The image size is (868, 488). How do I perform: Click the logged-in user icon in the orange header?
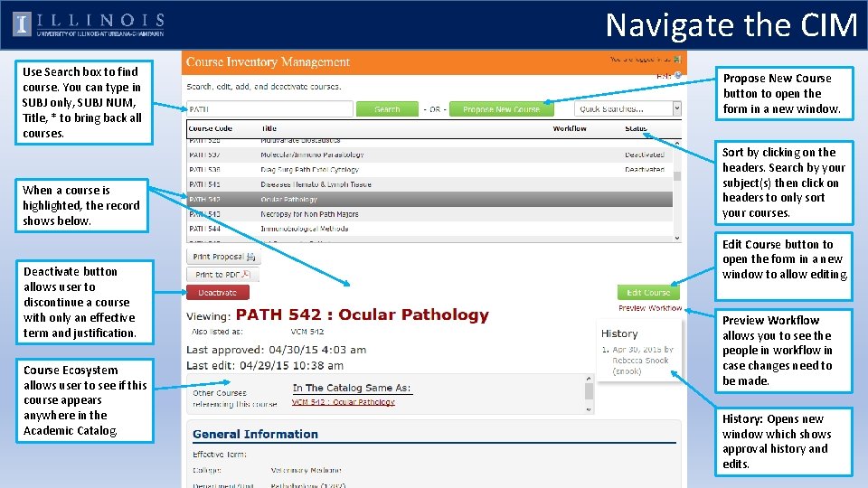coord(677,60)
